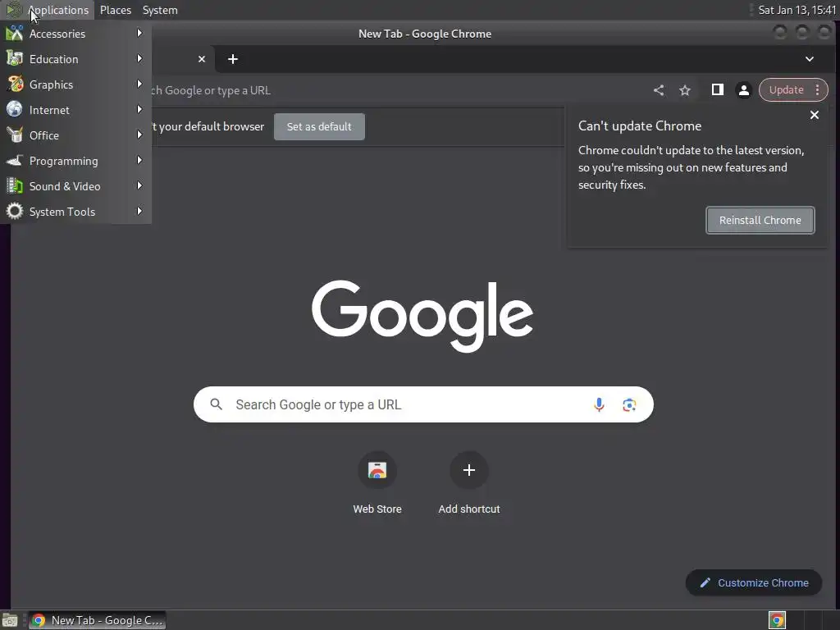Expand arrow next to Education
This screenshot has height=630, width=840.
click(x=139, y=58)
